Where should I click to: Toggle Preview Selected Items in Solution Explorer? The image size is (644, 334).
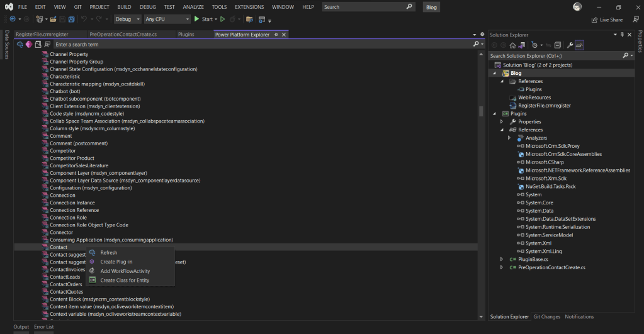[x=580, y=45]
